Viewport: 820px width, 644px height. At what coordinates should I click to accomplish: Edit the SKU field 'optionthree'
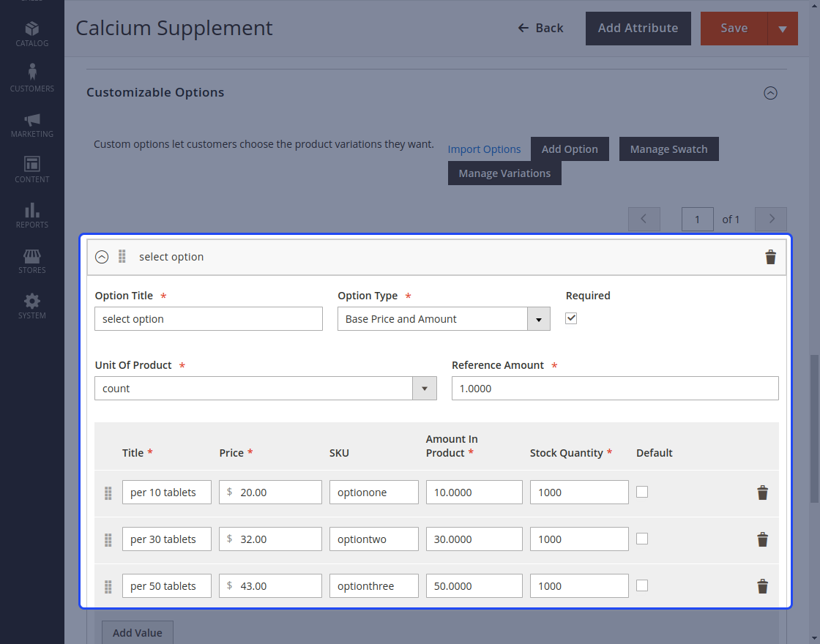click(x=373, y=586)
